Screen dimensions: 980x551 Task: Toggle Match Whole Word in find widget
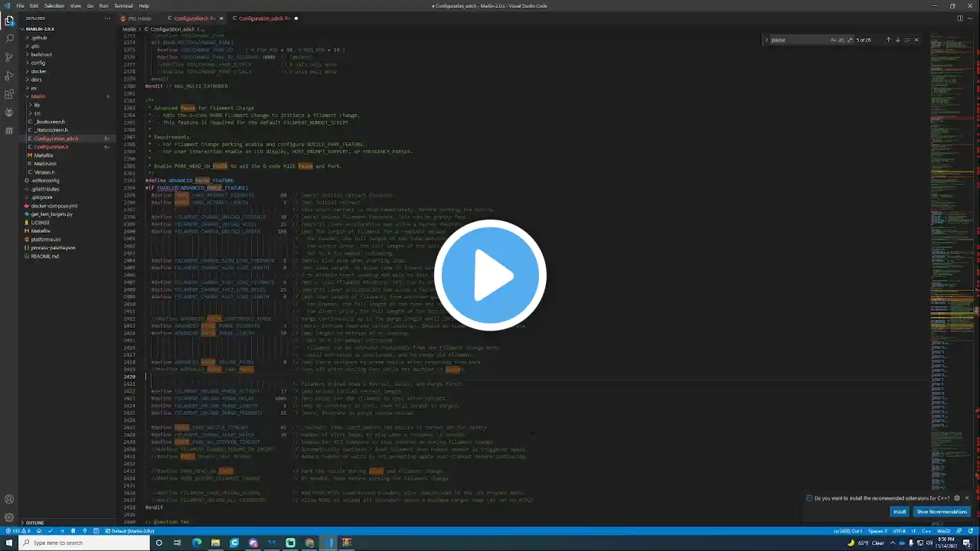point(841,40)
